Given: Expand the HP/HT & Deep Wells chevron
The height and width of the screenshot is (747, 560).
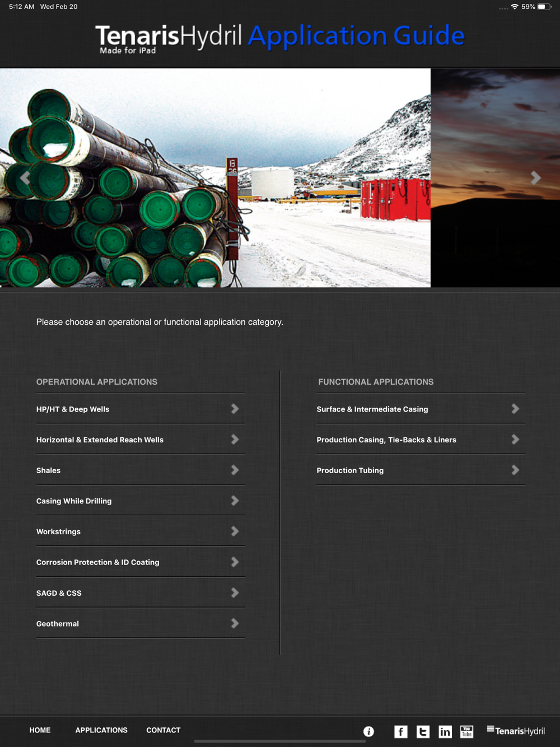Looking at the screenshot, I should (235, 409).
